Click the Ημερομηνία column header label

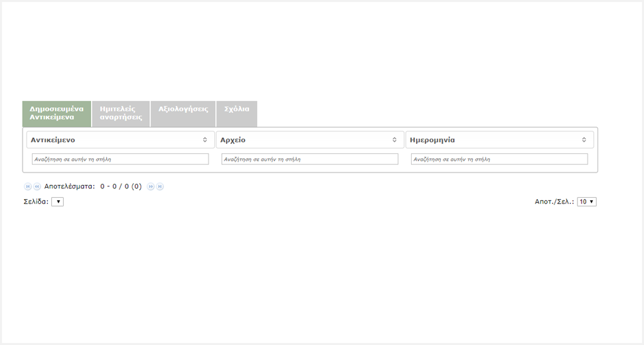click(433, 140)
